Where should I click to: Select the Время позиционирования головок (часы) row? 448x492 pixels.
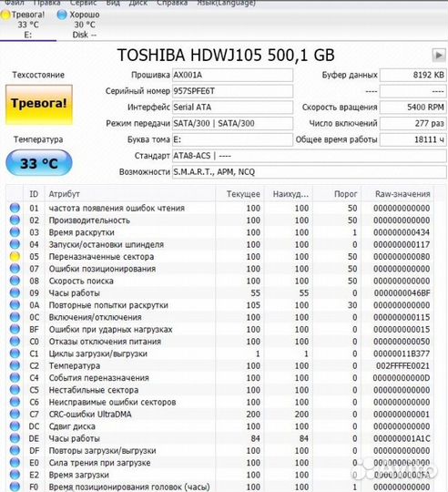(220, 487)
